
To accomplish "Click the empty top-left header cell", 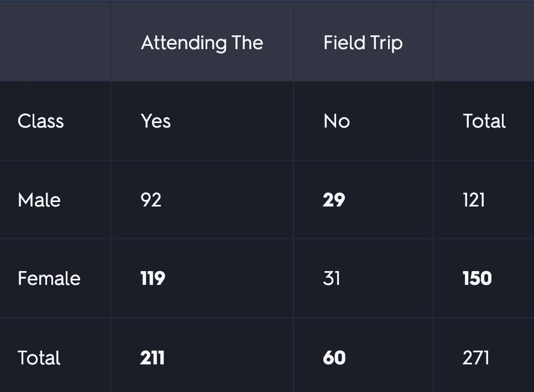I will [x=55, y=41].
